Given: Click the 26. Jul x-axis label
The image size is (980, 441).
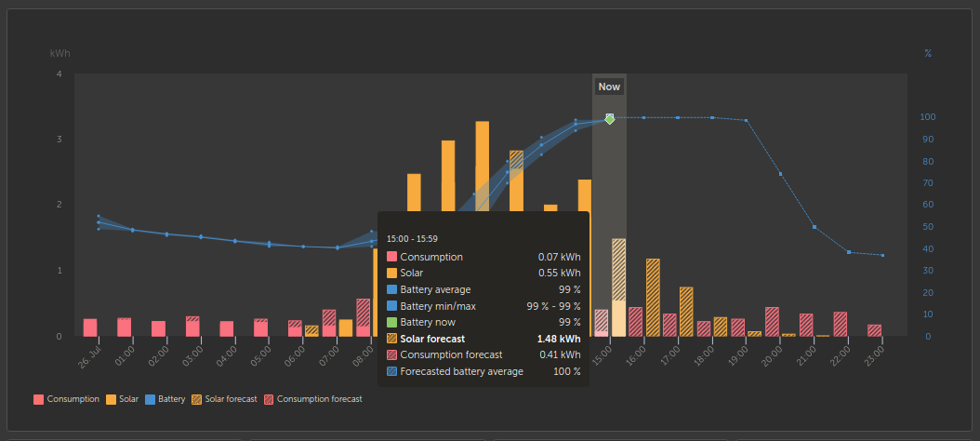Looking at the screenshot, I should pos(88,358).
